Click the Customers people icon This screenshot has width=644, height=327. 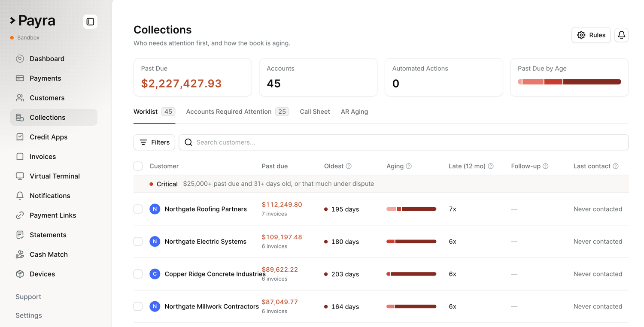click(x=20, y=98)
